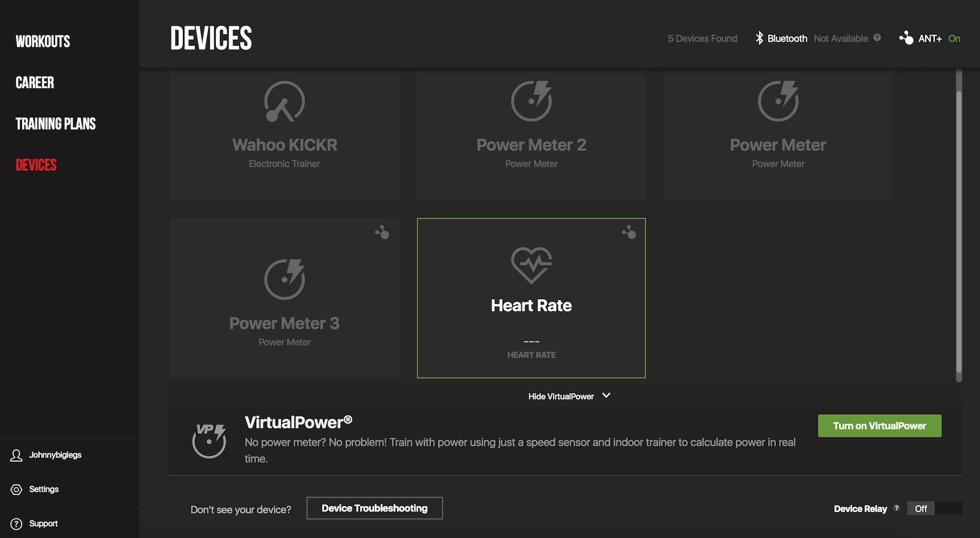
Task: Open Device Troubleshooting
Action: click(x=374, y=508)
